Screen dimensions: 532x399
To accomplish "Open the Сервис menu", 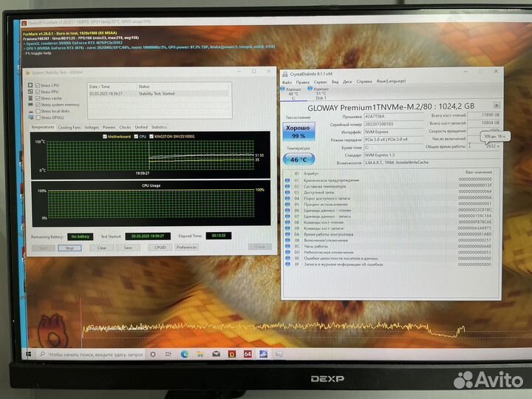I will (x=320, y=82).
